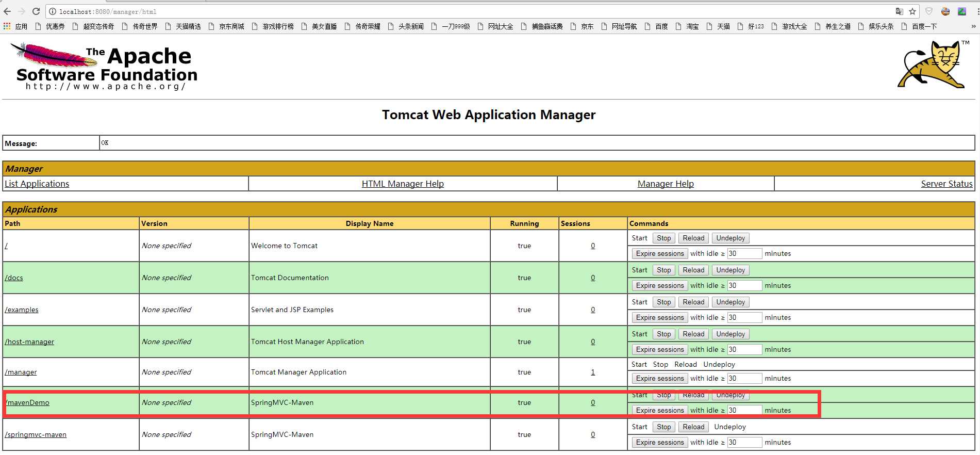Undeploy the /examples application
This screenshot has height=455, width=980.
click(x=730, y=302)
